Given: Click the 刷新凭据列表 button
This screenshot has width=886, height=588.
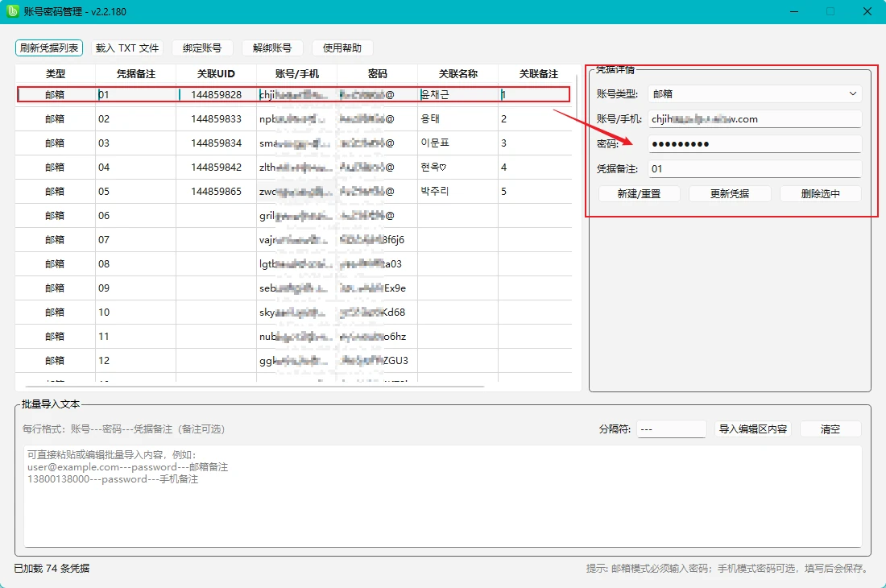Looking at the screenshot, I should (49, 48).
